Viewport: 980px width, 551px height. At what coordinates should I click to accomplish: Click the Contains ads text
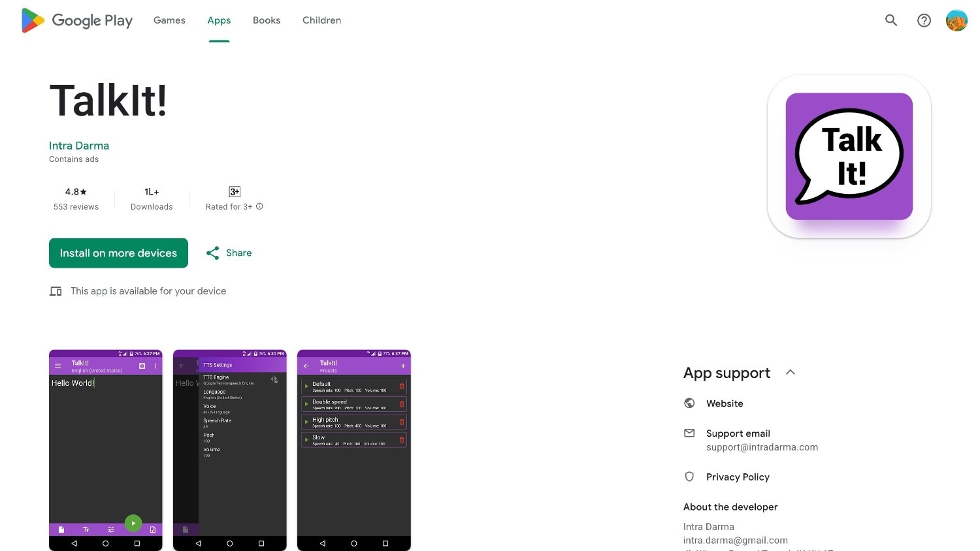tap(74, 159)
